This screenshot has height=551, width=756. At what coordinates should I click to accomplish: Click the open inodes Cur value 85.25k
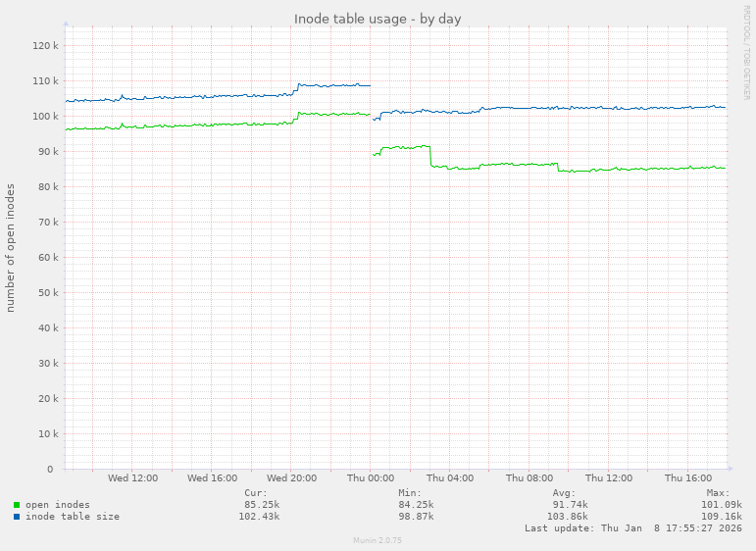[x=262, y=505]
